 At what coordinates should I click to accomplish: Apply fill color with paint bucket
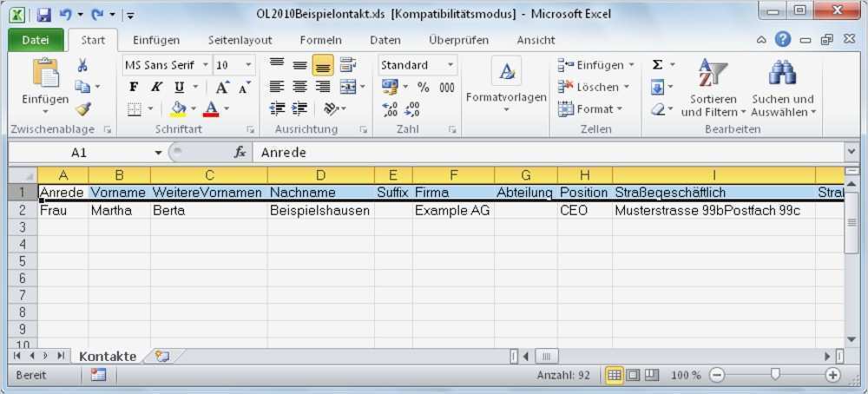pyautogui.click(x=178, y=109)
